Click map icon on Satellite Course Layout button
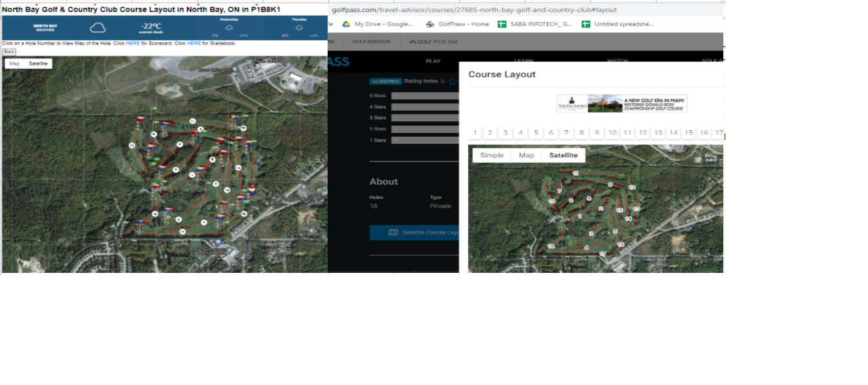 coord(393,233)
